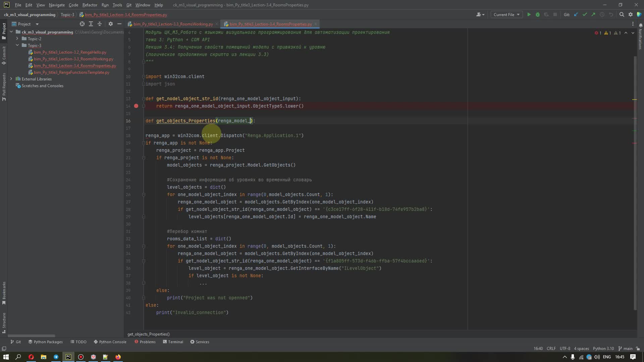Open Python 3.10 interpreter selector
Image resolution: width=644 pixels, height=362 pixels.
pos(603,349)
